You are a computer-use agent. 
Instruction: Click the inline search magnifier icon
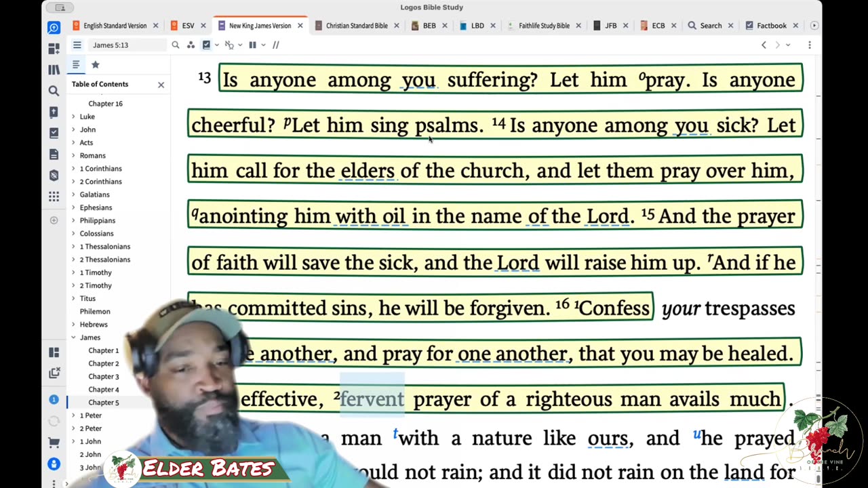tap(175, 45)
